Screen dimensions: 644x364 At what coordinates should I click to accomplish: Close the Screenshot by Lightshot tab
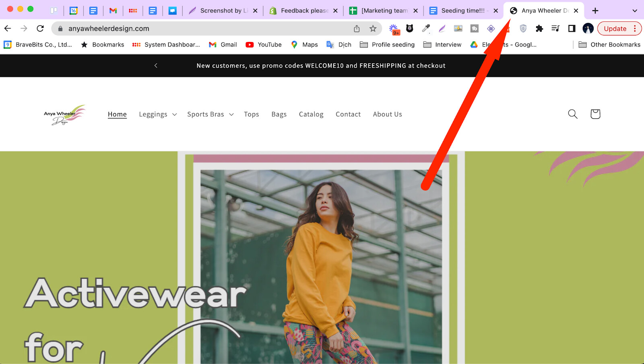255,11
